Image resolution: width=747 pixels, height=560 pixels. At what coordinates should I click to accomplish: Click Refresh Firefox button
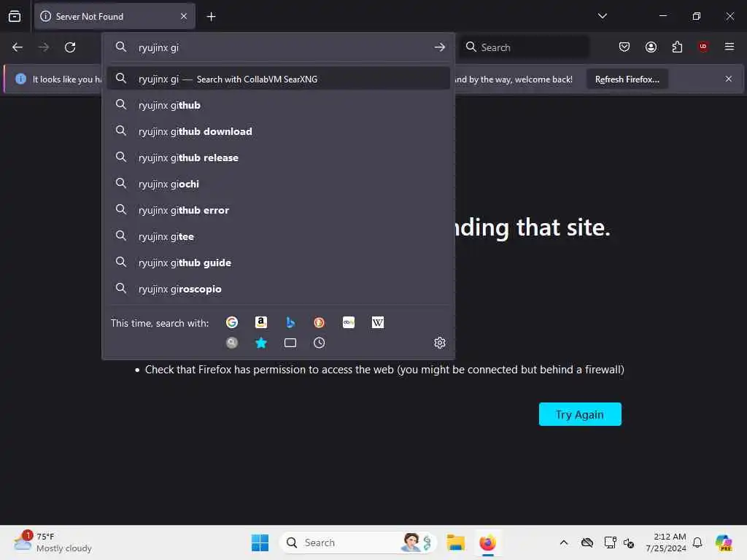pos(627,79)
